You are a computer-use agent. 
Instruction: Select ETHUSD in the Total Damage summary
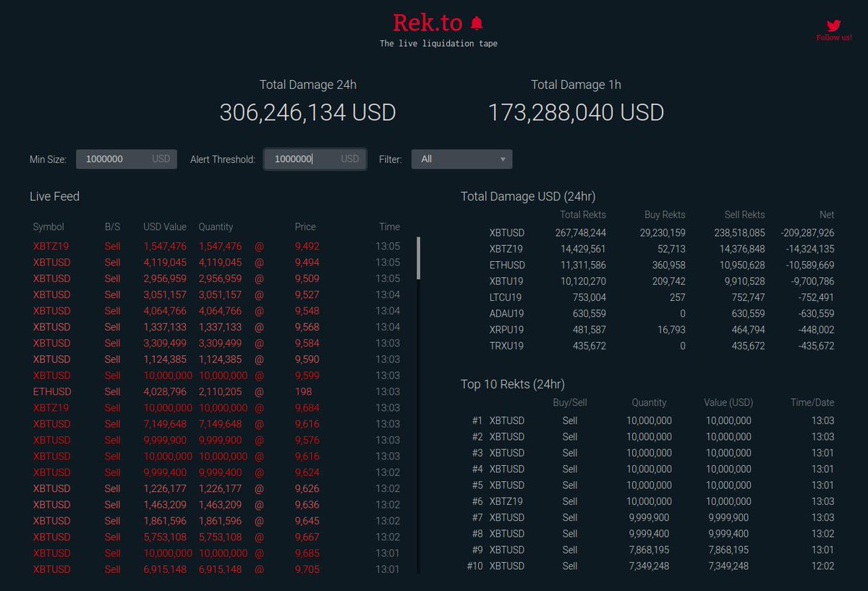pos(507,265)
